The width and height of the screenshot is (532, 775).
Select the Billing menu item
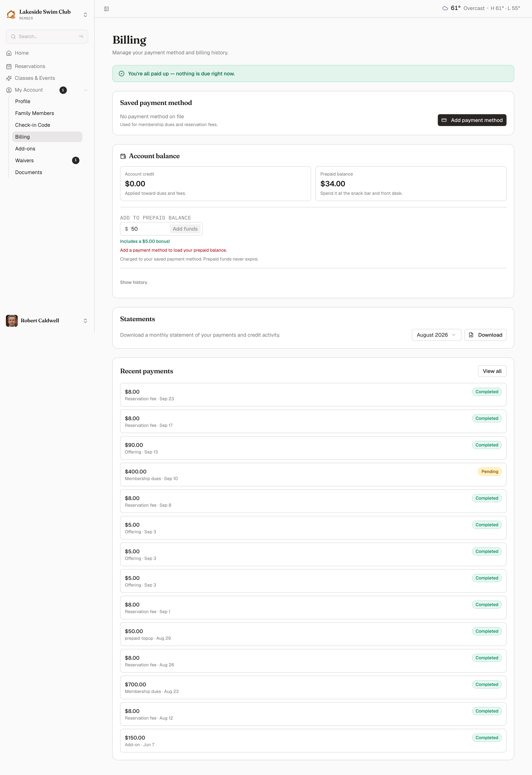(x=47, y=137)
